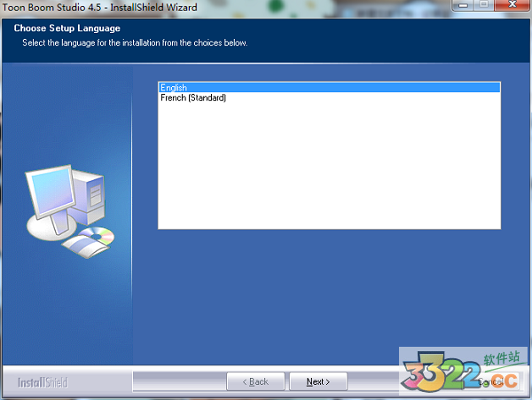
Task: Minimize the InstallShield Wizard window
Action: (x=464, y=5)
